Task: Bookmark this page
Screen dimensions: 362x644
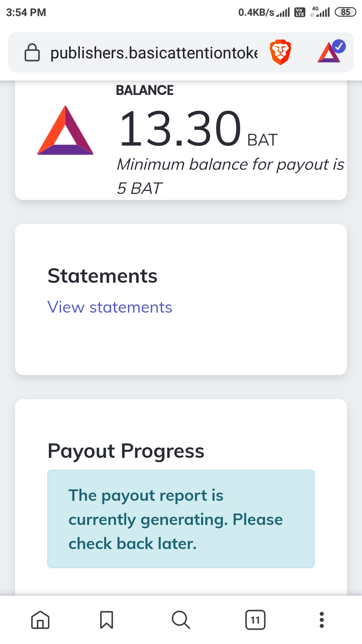Action: (107, 619)
